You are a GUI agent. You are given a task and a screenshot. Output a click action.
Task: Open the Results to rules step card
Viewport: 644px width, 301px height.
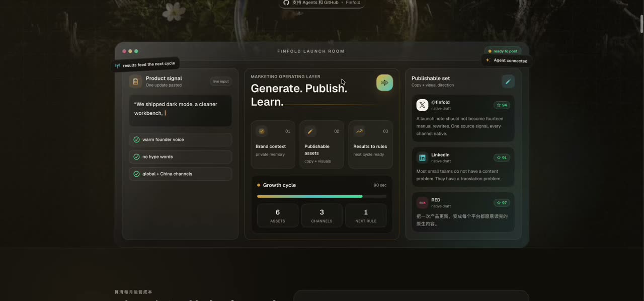click(x=370, y=144)
